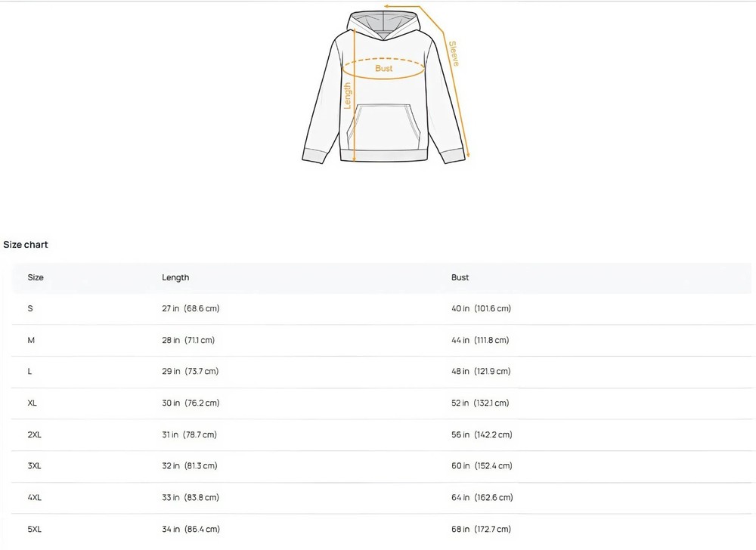Click the Size column header
The image size is (756, 550).
point(36,277)
